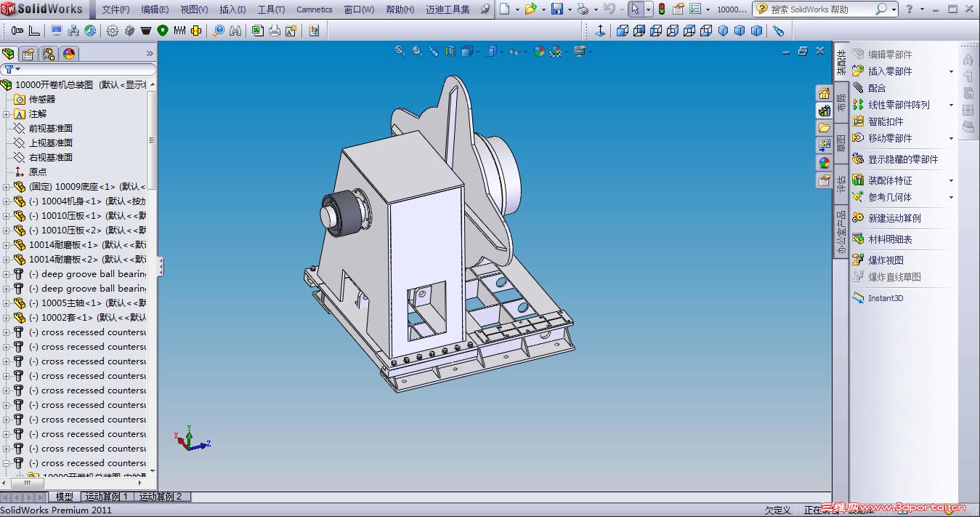Toggle the Instant3D command
The height and width of the screenshot is (517, 980).
[877, 298]
